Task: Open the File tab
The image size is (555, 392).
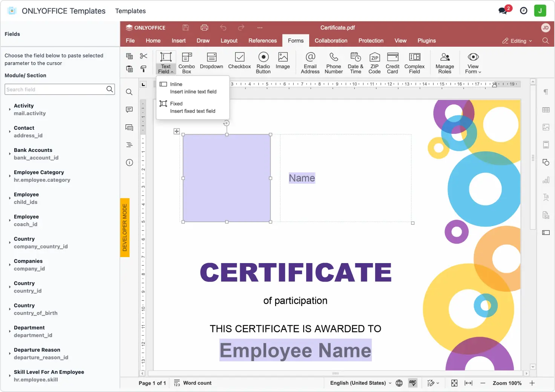Action: [130, 41]
